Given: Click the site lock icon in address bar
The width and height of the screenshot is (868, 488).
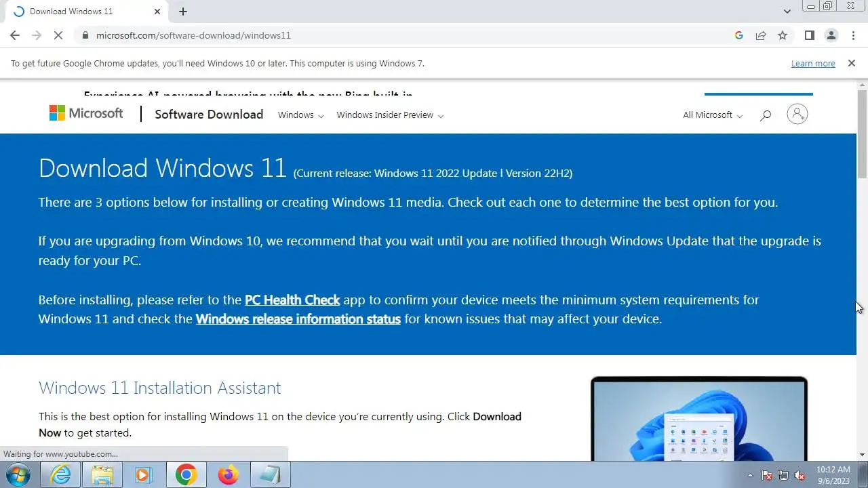Looking at the screenshot, I should pos(85,35).
